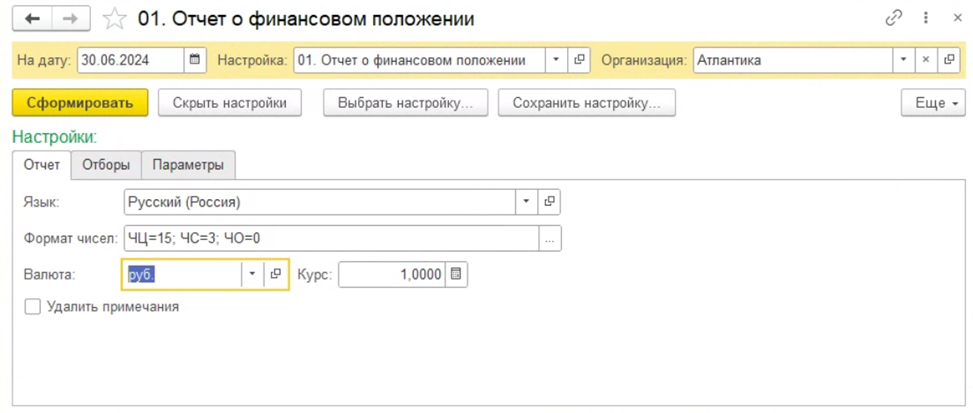
Task: Click into the Формат чисел input field
Action: 330,238
